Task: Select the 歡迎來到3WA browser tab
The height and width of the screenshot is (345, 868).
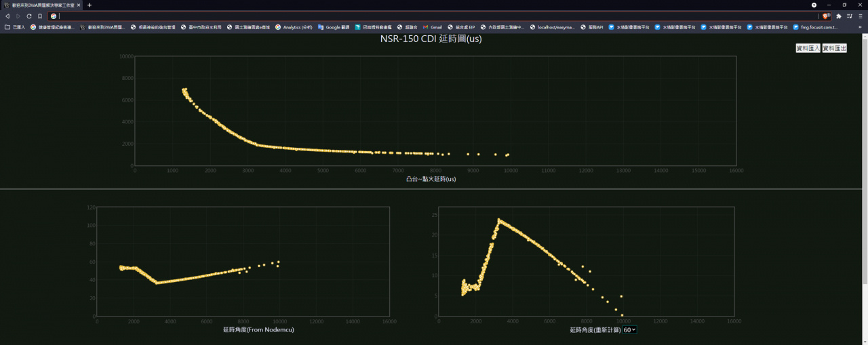Action: 41,5
